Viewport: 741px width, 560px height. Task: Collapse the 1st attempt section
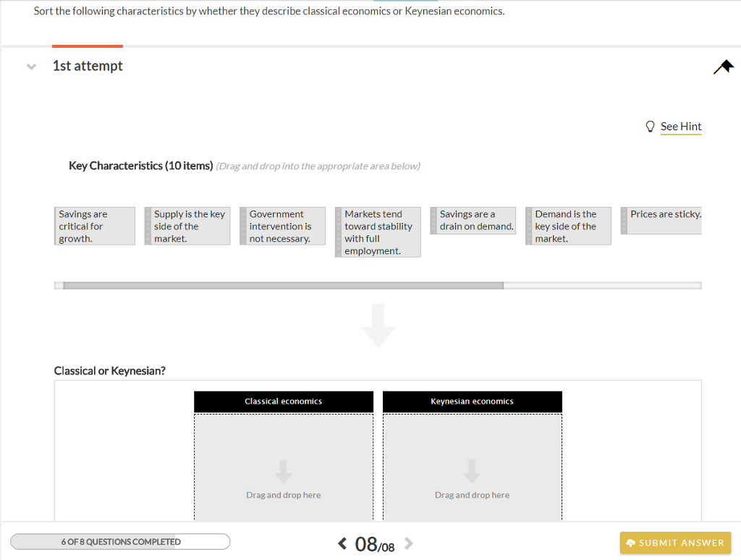(30, 66)
